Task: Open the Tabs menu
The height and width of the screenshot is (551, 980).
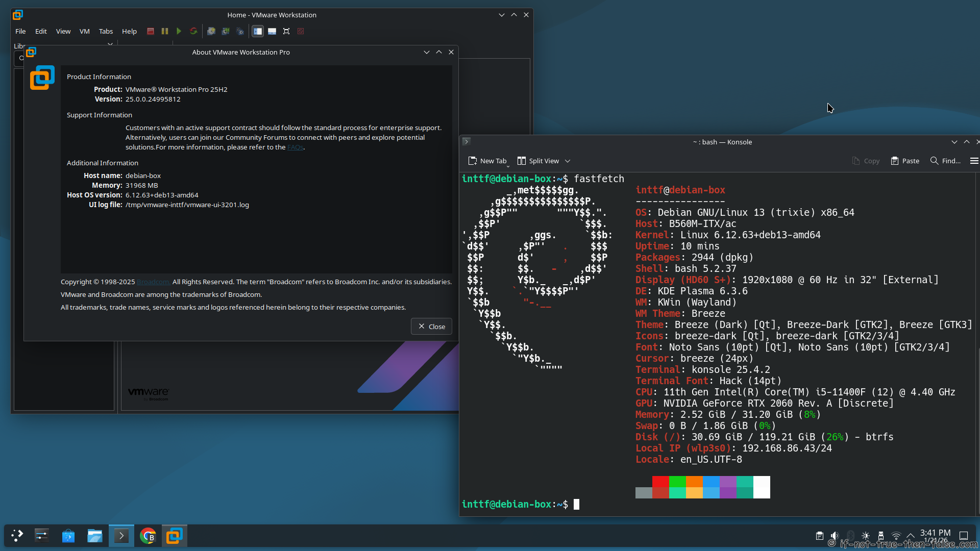Action: coord(106,31)
